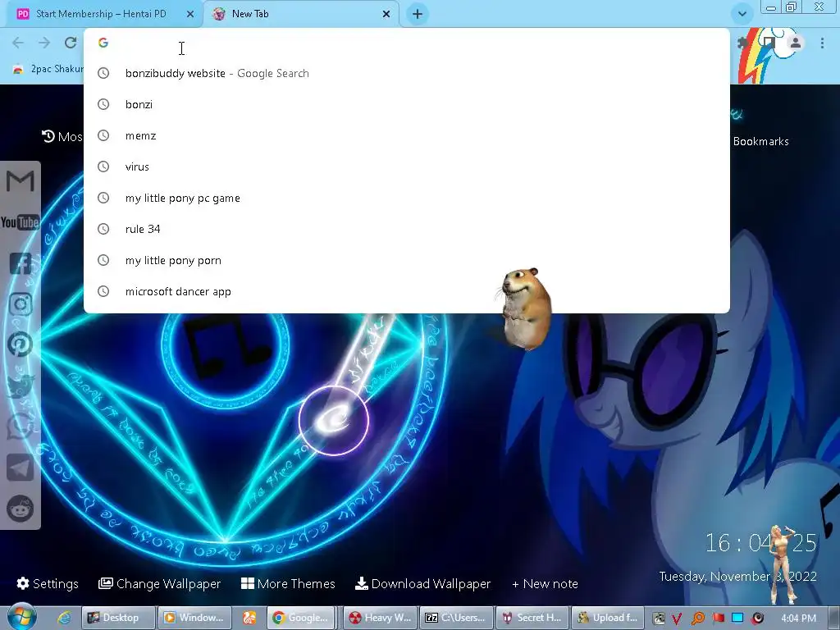The image size is (840, 630).
Task: Select my little pony pc game suggestion
Action: pyautogui.click(x=407, y=198)
